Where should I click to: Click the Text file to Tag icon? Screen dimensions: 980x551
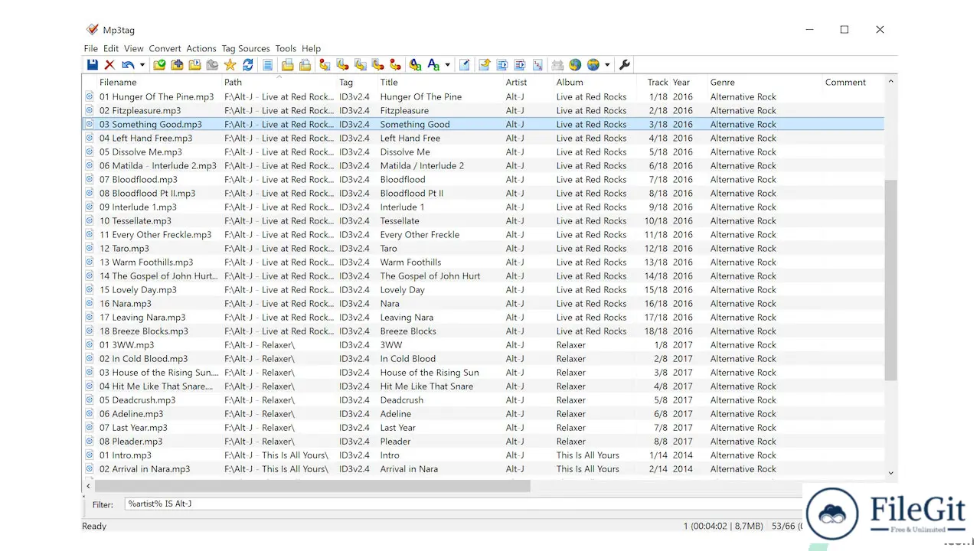click(x=377, y=65)
